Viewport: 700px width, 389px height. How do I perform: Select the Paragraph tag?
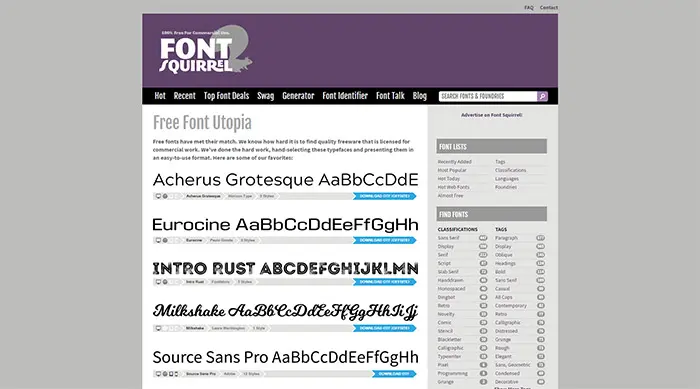tap(506, 238)
